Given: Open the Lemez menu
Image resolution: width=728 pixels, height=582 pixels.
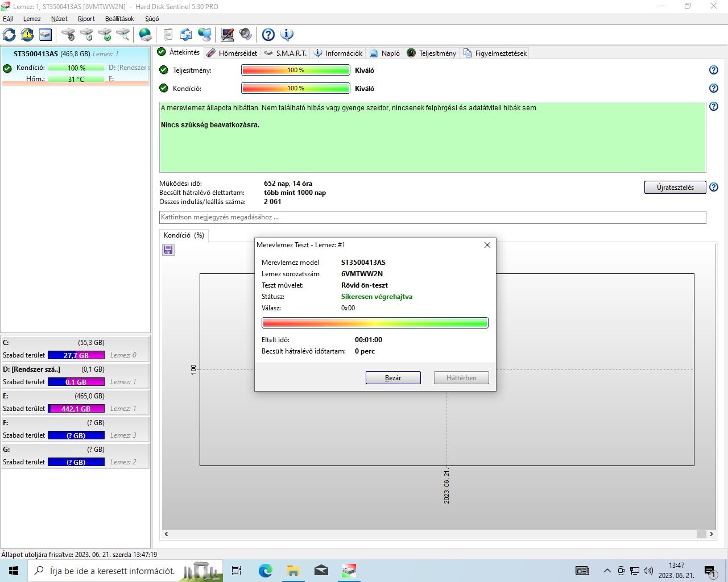Looking at the screenshot, I should point(32,19).
